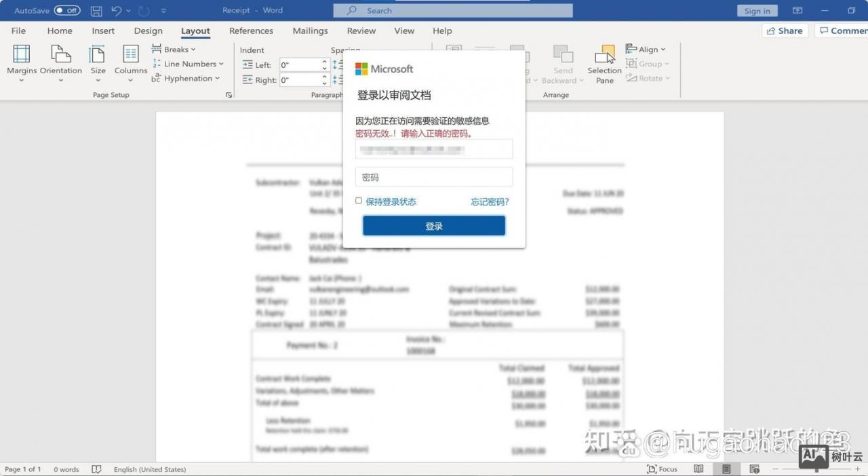This screenshot has width=868, height=476.
Task: Check the 保持登录状态 checkbox
Action: (x=359, y=201)
